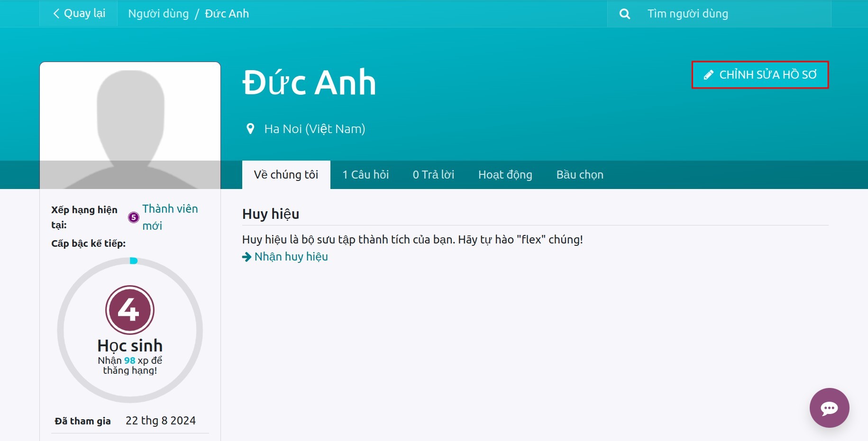
Task: Click the Xếp hạng hiện tại label
Action: pos(84,217)
